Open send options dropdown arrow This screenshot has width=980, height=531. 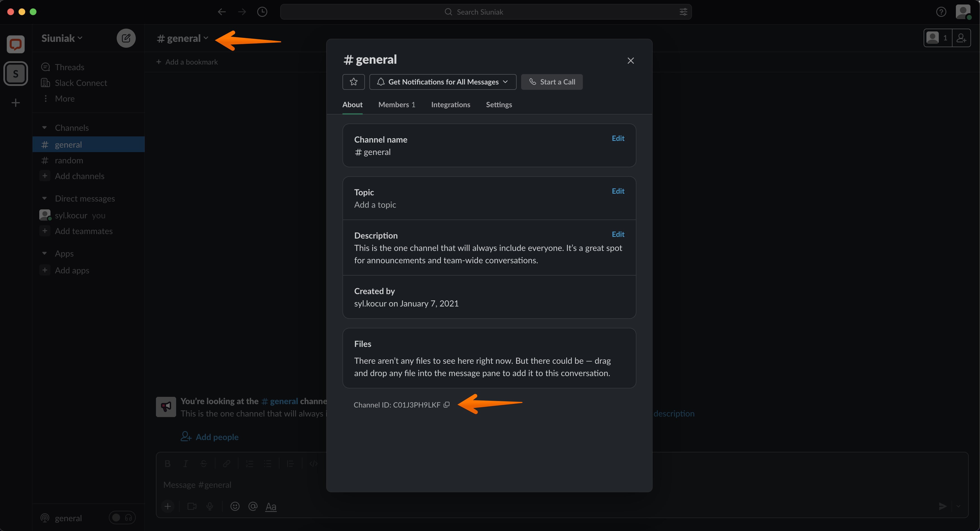point(958,506)
